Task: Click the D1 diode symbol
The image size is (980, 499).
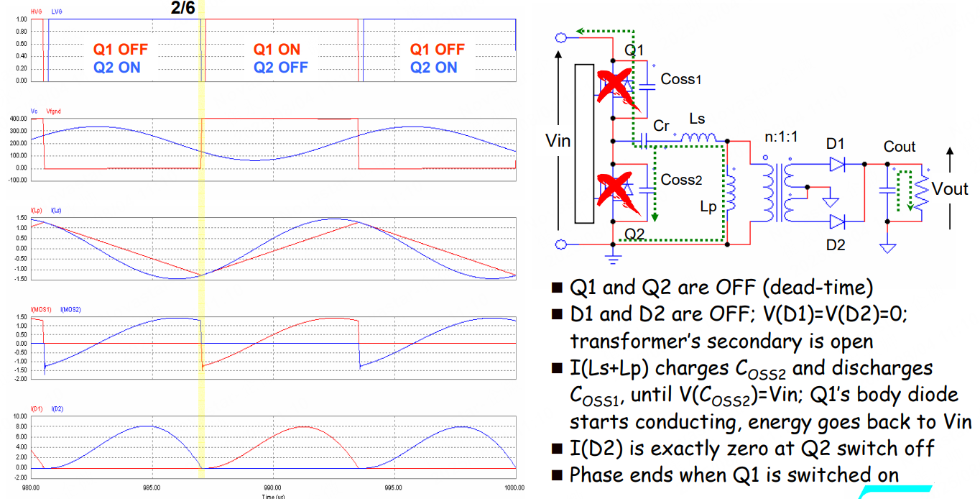Action: (838, 165)
